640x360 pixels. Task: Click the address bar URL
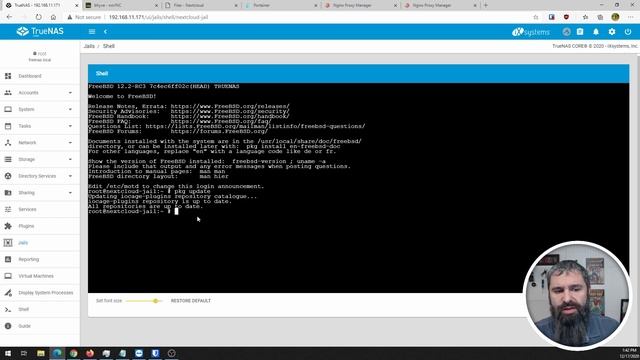(x=158, y=17)
